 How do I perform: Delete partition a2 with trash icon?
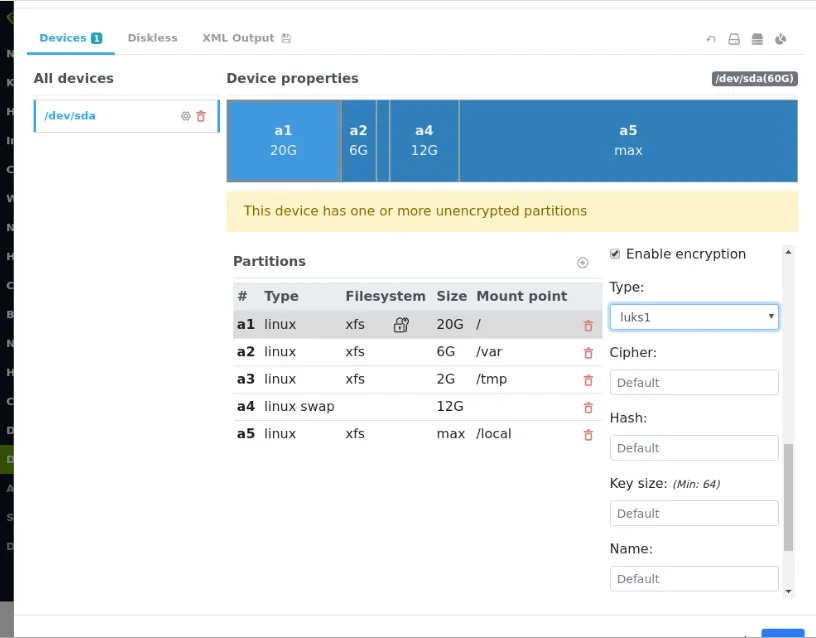tap(588, 353)
